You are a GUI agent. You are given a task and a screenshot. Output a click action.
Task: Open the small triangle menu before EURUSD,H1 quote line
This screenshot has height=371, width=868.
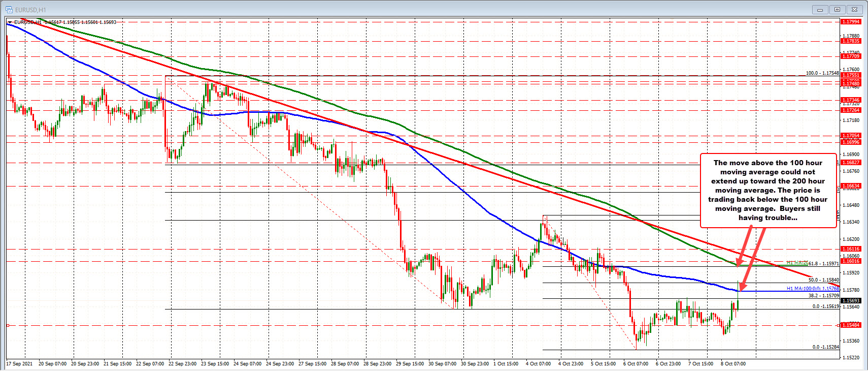[x=10, y=22]
